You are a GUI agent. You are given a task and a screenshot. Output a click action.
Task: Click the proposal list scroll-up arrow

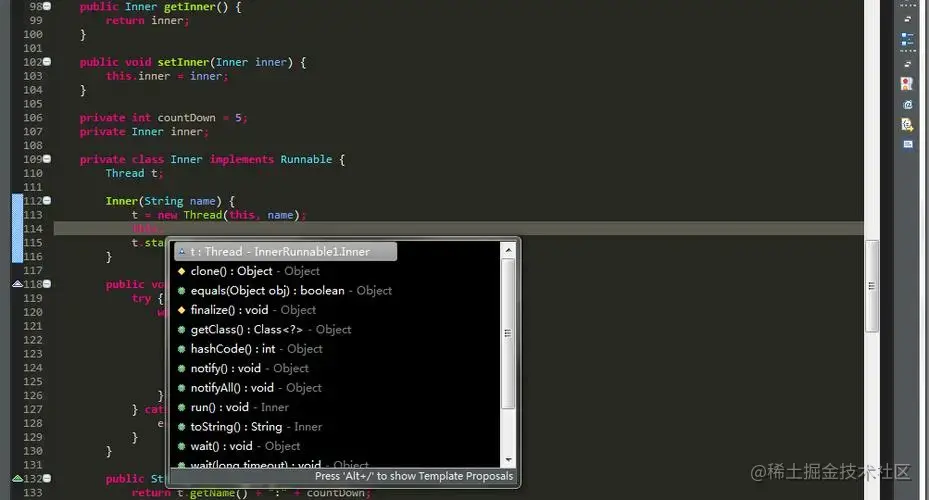pyautogui.click(x=508, y=251)
